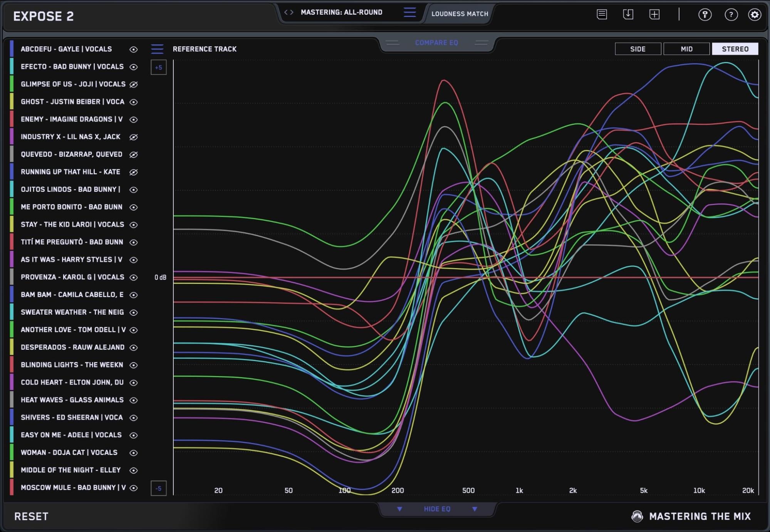
Task: Open the Reference Track hamburger menu
Action: click(x=157, y=49)
